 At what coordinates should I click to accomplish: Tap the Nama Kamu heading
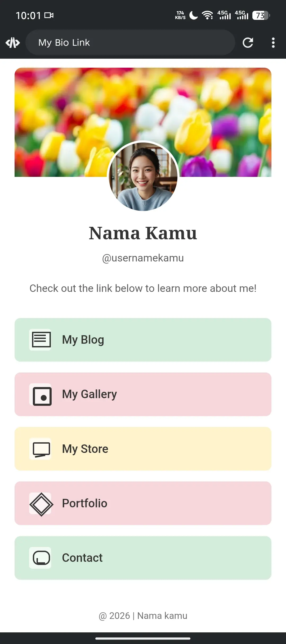143,233
